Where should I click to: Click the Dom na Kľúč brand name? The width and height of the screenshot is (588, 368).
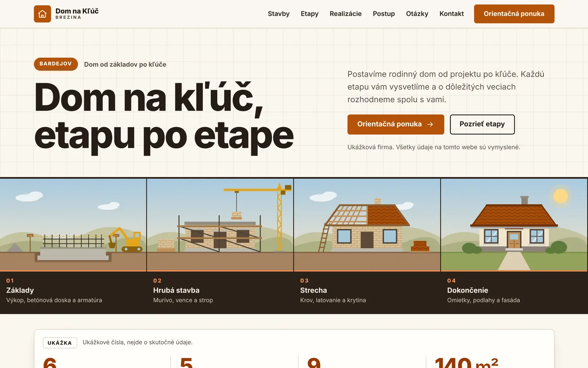77,11
